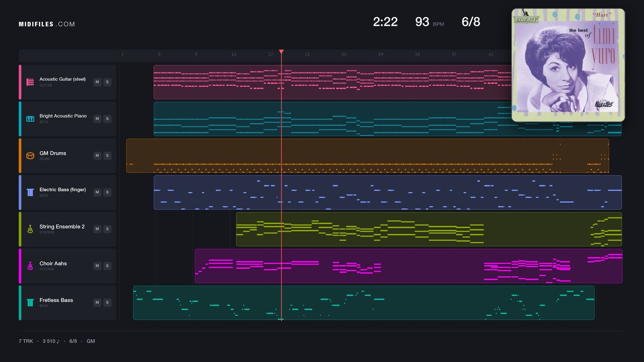This screenshot has height=362, width=644.
Task: Jump to bar 37 on ruler
Action: pos(454,54)
